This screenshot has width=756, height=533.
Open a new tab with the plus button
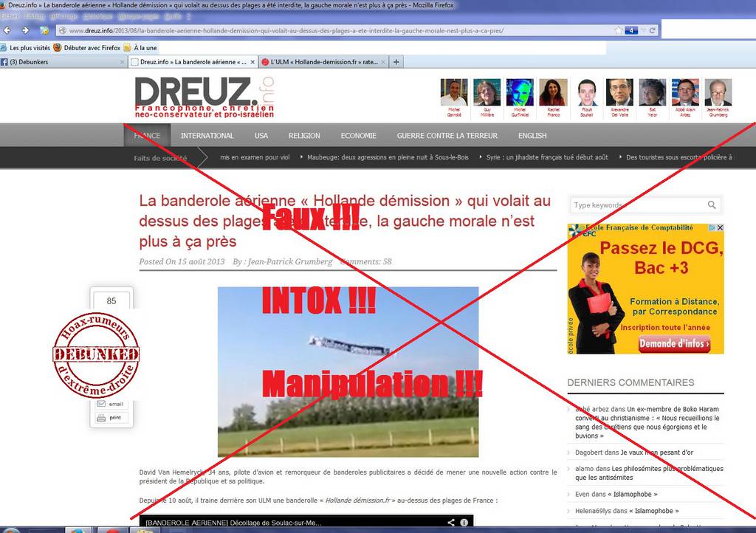[396, 62]
